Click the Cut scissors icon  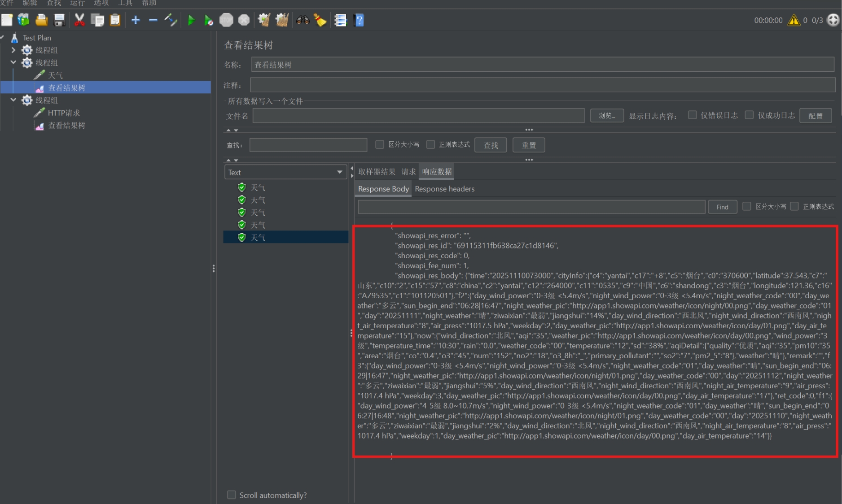(79, 20)
